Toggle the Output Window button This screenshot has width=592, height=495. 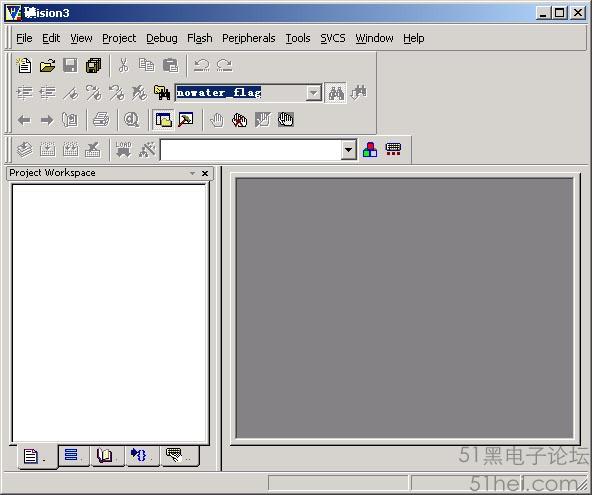tap(186, 120)
